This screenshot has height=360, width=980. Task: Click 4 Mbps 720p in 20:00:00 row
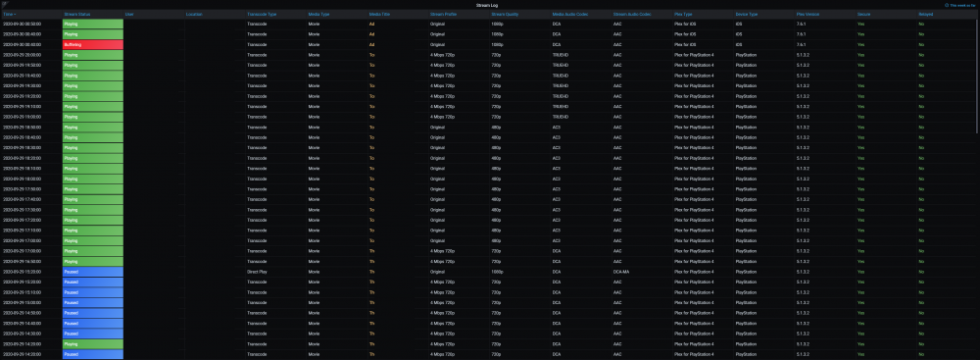tap(443, 55)
